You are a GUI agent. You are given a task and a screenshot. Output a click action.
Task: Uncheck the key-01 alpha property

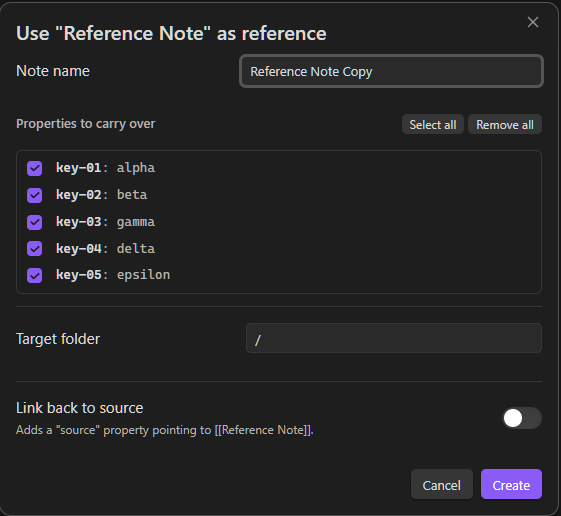[35, 168]
